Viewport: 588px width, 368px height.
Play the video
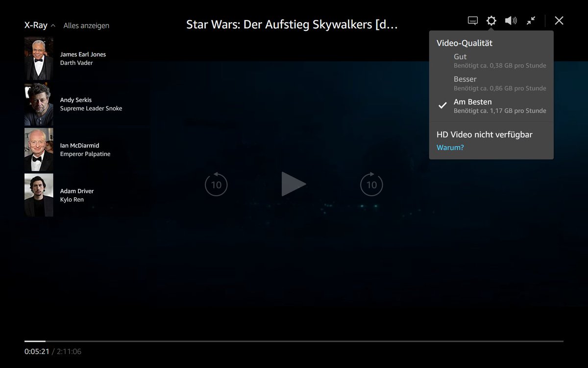[294, 184]
